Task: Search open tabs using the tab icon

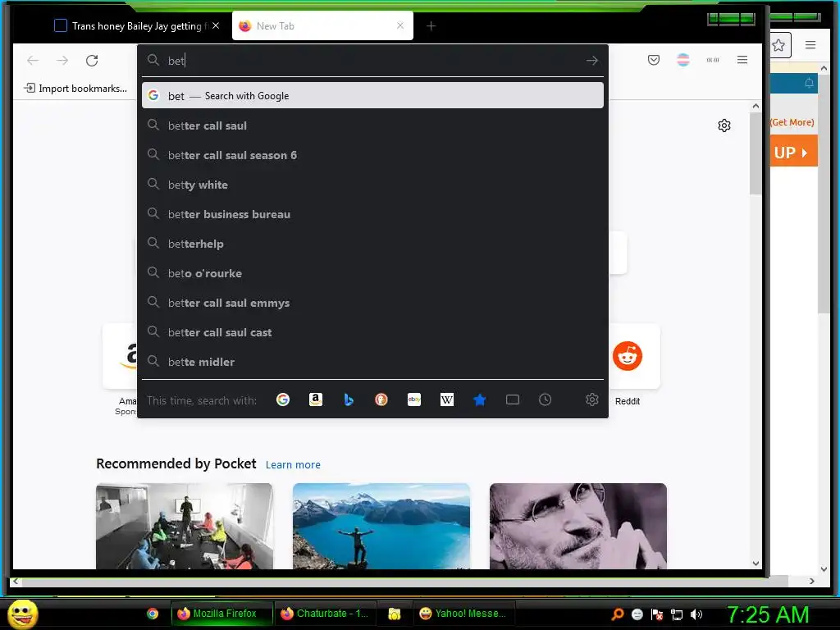Action: 513,399
